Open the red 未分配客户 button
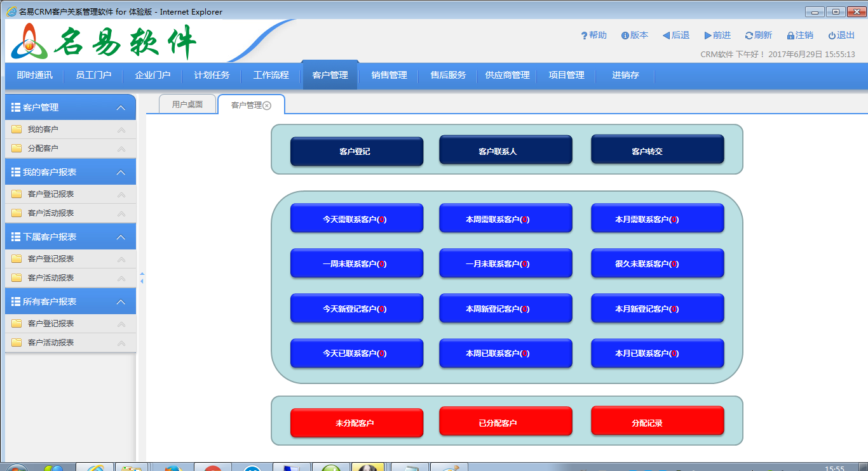 point(356,423)
